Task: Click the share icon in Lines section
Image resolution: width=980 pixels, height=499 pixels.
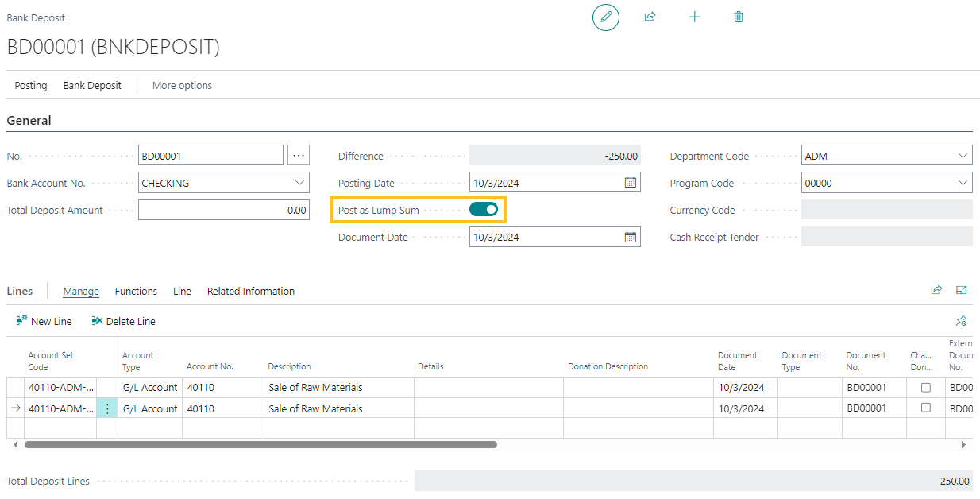Action: [936, 290]
